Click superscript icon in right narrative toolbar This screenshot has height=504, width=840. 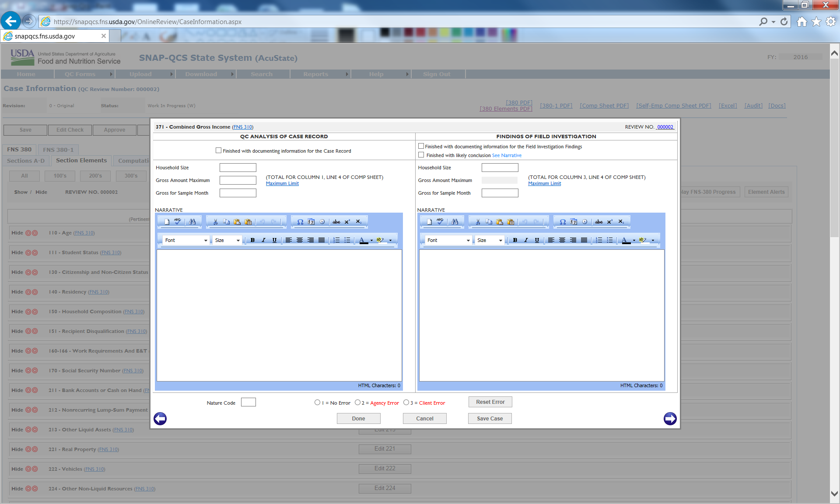click(610, 222)
